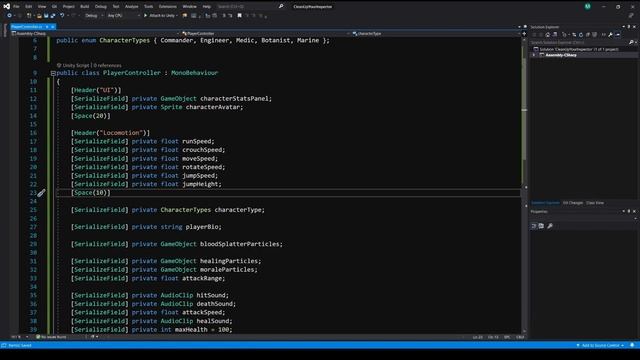The width and height of the screenshot is (640, 360).
Task: Open the characterType member navigation dropdown
Action: (x=436, y=33)
